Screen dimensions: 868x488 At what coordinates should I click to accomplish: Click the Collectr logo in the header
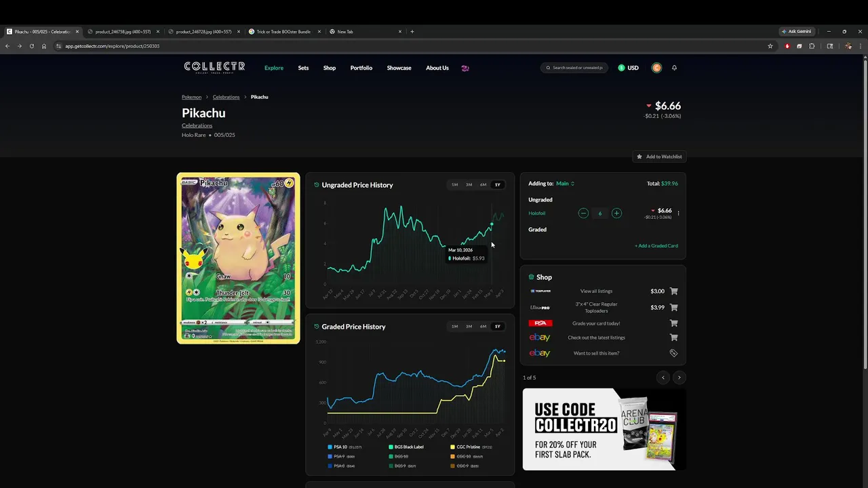click(x=214, y=67)
